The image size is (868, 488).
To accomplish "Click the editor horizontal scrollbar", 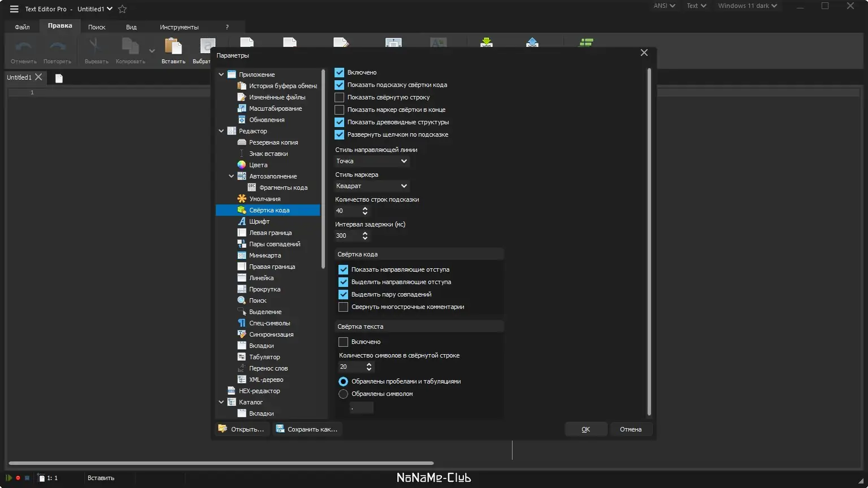I will point(221,463).
